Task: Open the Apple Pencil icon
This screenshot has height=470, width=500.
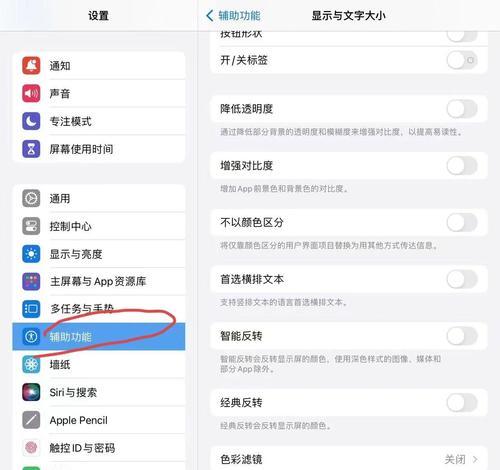Action: [31, 420]
